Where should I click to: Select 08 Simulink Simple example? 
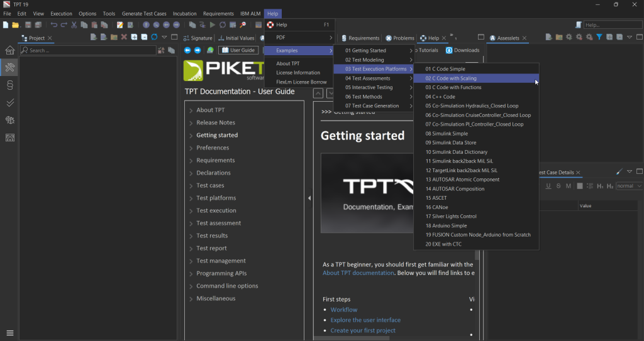pos(447,134)
